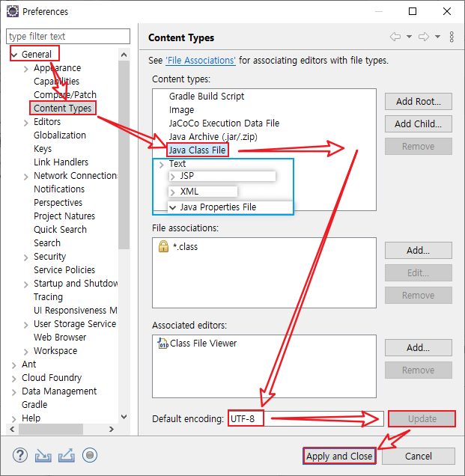Collapse the General tree node
465x476 pixels.
pos(14,55)
